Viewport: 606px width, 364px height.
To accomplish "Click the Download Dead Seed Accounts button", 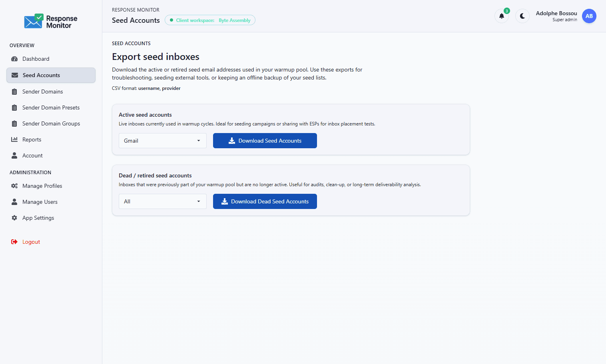I will pos(265,201).
